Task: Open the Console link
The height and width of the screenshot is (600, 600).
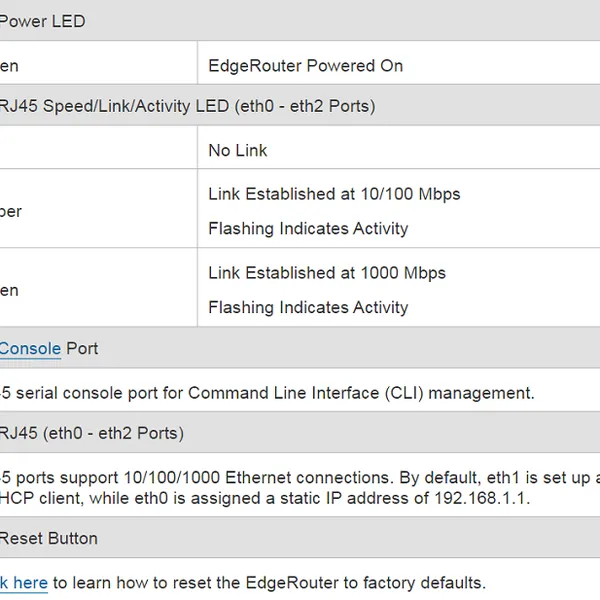Action: pos(30,349)
